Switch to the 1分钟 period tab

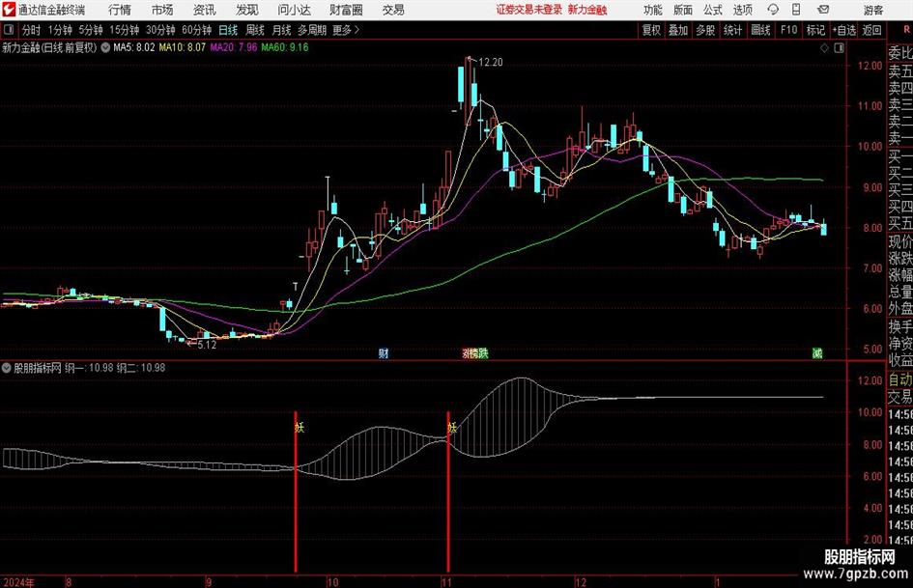tap(60, 30)
